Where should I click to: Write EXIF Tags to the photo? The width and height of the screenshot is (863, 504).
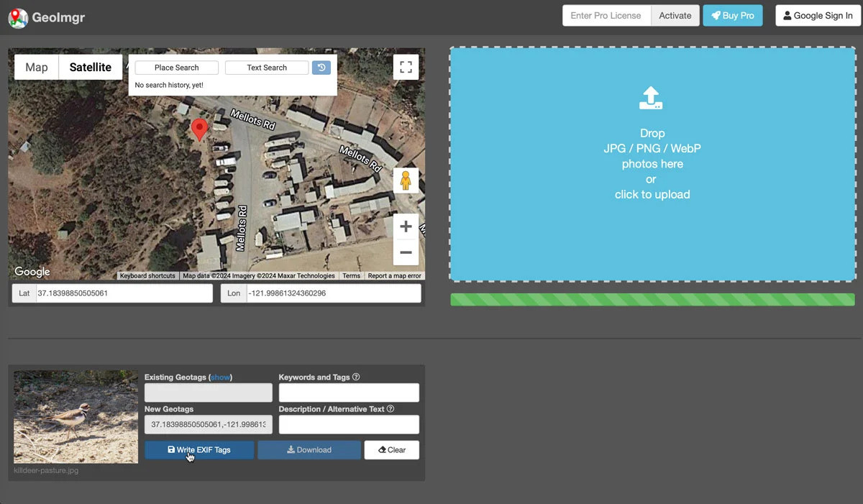pos(199,450)
